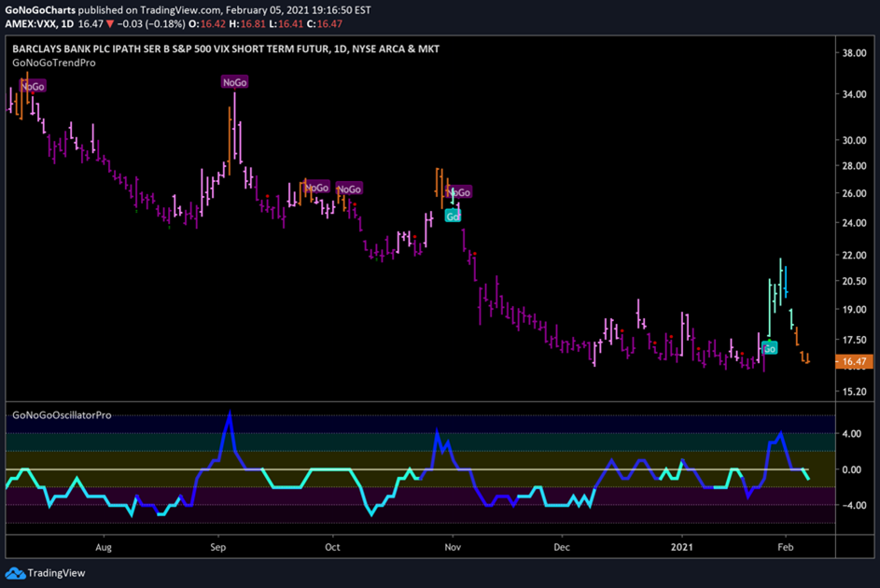Click the oscillator 0.00 scale label
The height and width of the screenshot is (588, 880).
[x=851, y=469]
